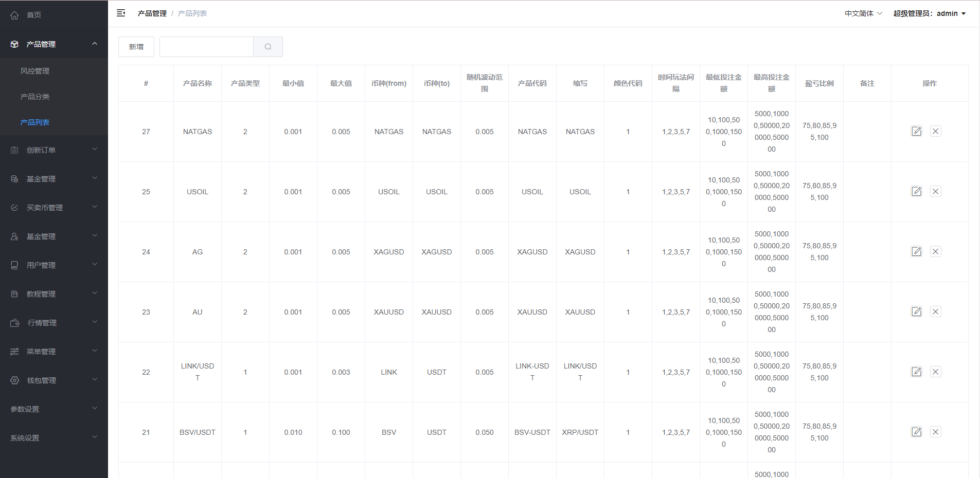Delete the USOIL product row
Screen dimensions: 980x478
click(x=935, y=192)
